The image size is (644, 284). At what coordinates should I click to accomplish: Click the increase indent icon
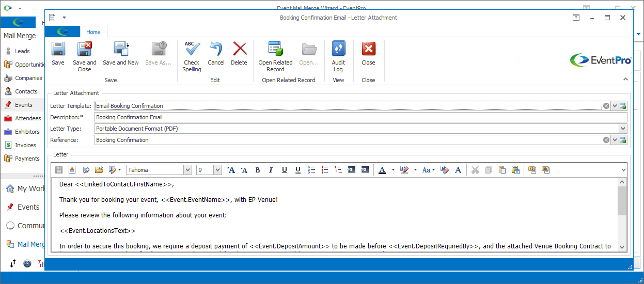[365, 170]
